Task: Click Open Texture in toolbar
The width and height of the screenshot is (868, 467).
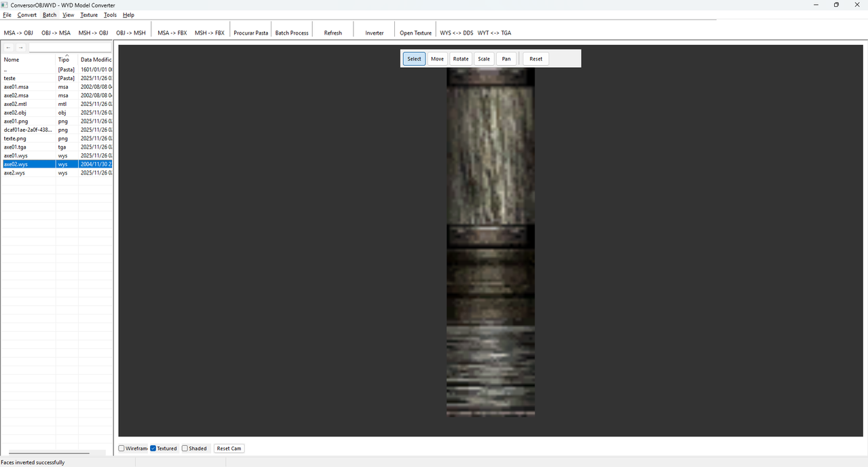Action: click(x=415, y=33)
